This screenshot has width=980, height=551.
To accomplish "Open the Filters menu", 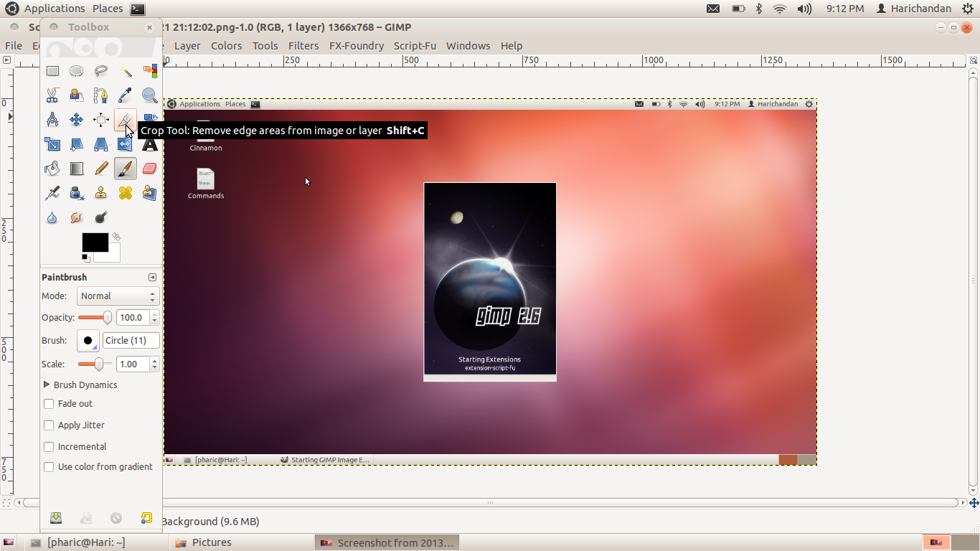I will click(x=303, y=45).
